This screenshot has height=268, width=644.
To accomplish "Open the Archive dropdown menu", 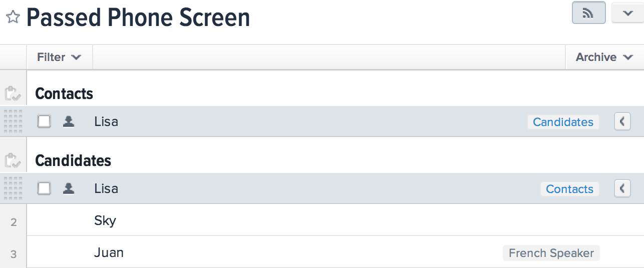I will coord(604,57).
